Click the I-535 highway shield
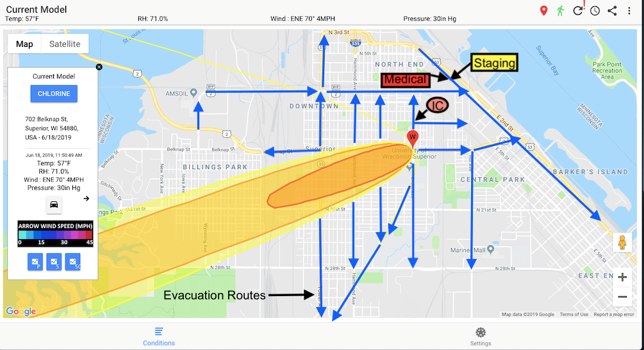The height and width of the screenshot is (350, 644). 356,42
